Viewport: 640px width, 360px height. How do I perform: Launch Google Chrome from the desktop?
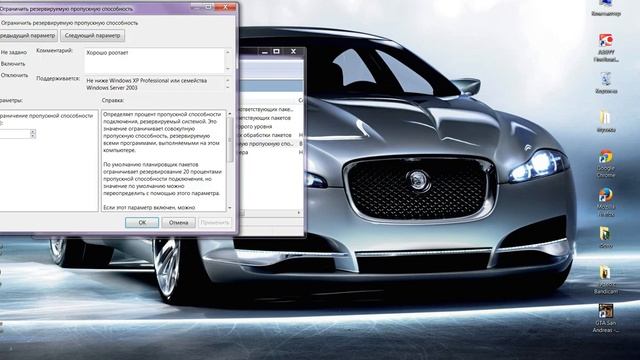(x=606, y=164)
